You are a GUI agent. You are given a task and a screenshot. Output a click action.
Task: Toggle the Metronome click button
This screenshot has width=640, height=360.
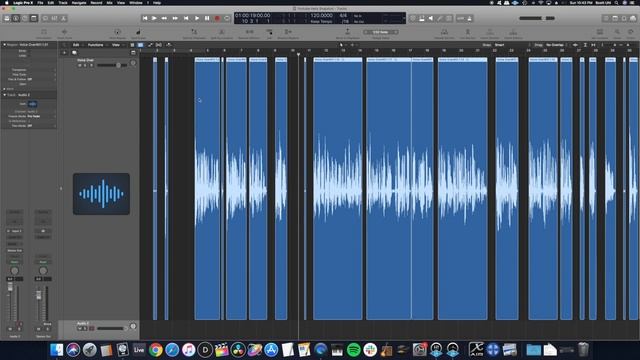[469, 18]
